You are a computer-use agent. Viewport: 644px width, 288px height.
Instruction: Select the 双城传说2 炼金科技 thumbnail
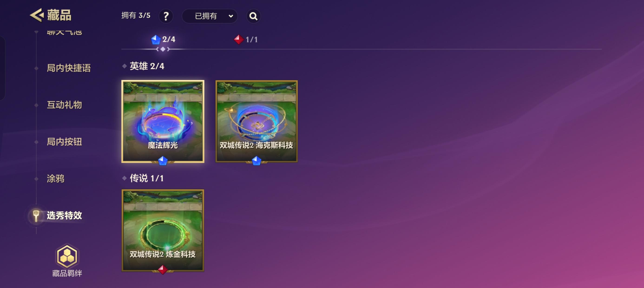(x=163, y=230)
